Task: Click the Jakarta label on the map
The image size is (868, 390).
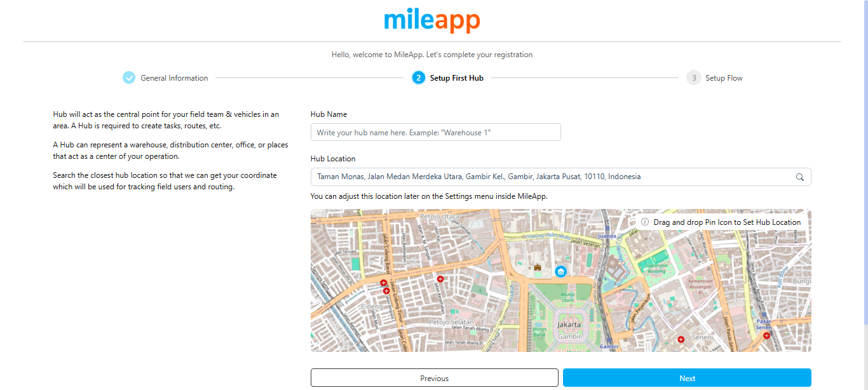Action: pyautogui.click(x=569, y=325)
